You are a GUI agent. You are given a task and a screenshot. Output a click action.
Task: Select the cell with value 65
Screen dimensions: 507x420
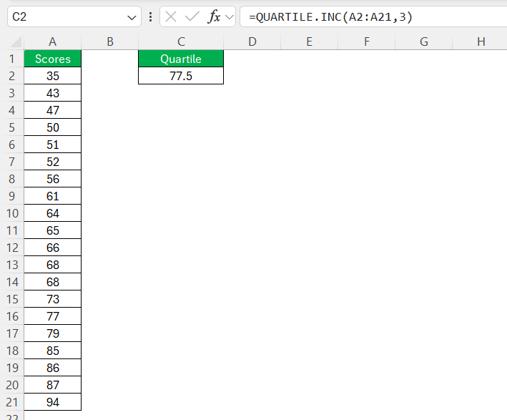click(x=52, y=230)
